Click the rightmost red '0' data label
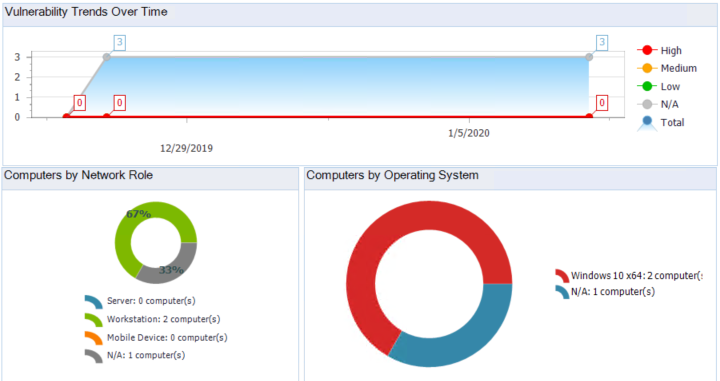The height and width of the screenshot is (381, 720). pyautogui.click(x=602, y=103)
